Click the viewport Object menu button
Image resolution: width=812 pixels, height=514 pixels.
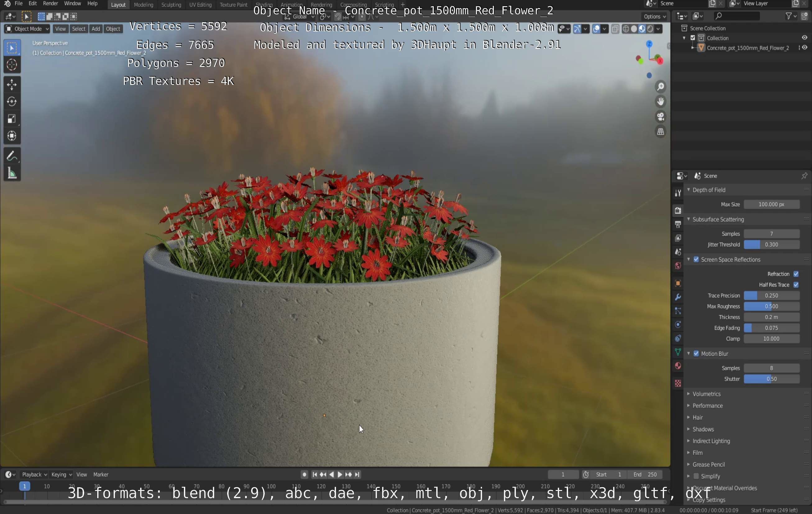point(113,29)
